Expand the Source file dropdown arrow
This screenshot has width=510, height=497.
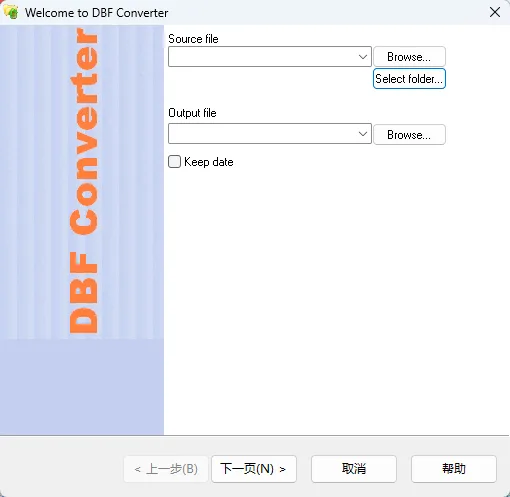click(x=363, y=57)
